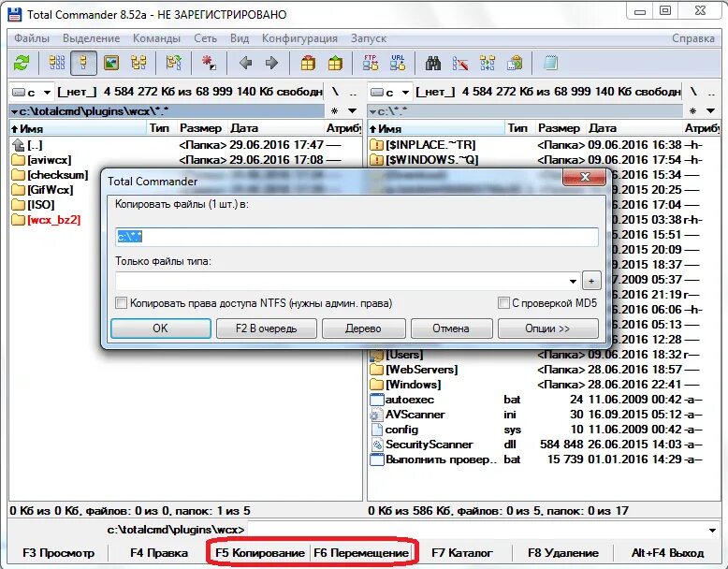Viewport: 728px width, 569px height.
Task: Show the directory tree view icon
Action: (x=138, y=63)
